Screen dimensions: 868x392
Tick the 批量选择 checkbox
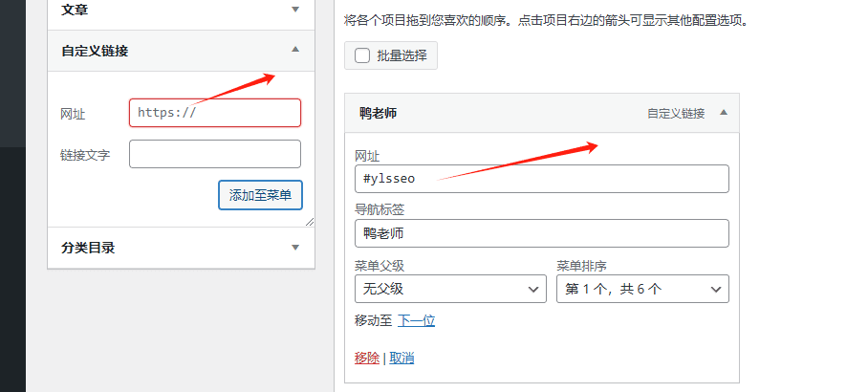(362, 55)
